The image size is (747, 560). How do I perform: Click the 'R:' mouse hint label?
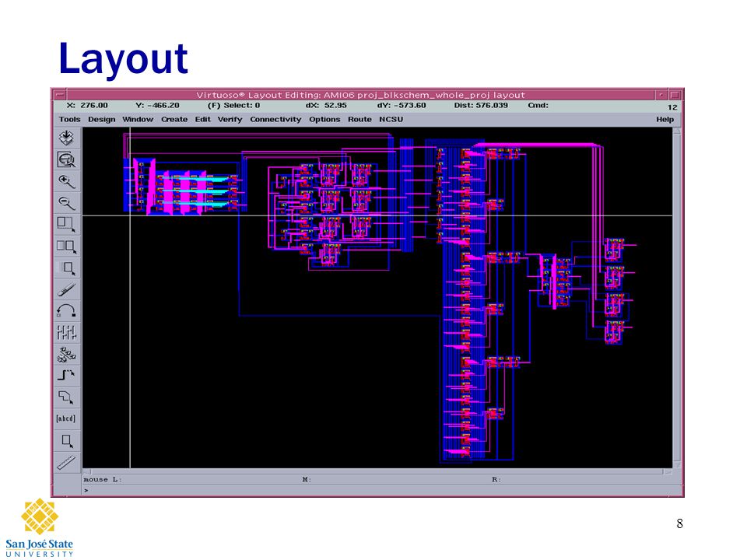496,480
